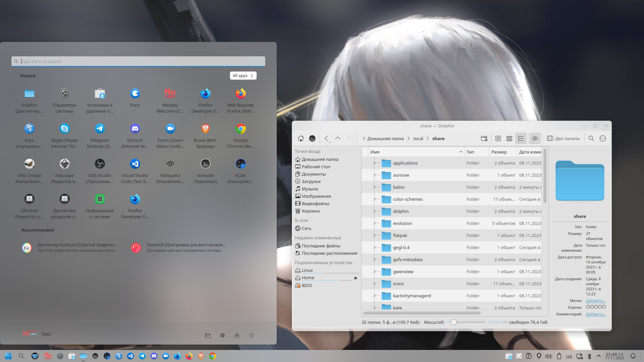644x362 pixels.
Task: Click Добавить link next to Метки
Action: pyautogui.click(x=596, y=301)
